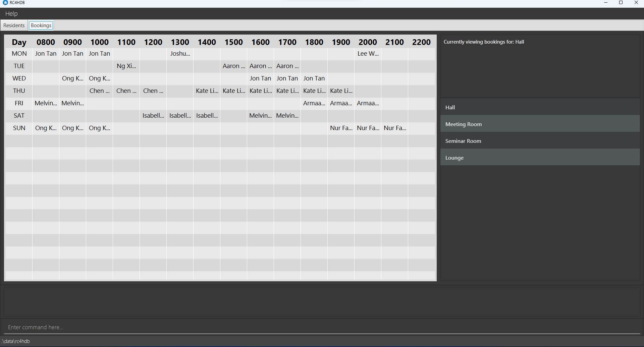Viewport: 644px width, 347px height.
Task: Click 'Currently viewing bookings for: Hall' text
Action: [484, 42]
